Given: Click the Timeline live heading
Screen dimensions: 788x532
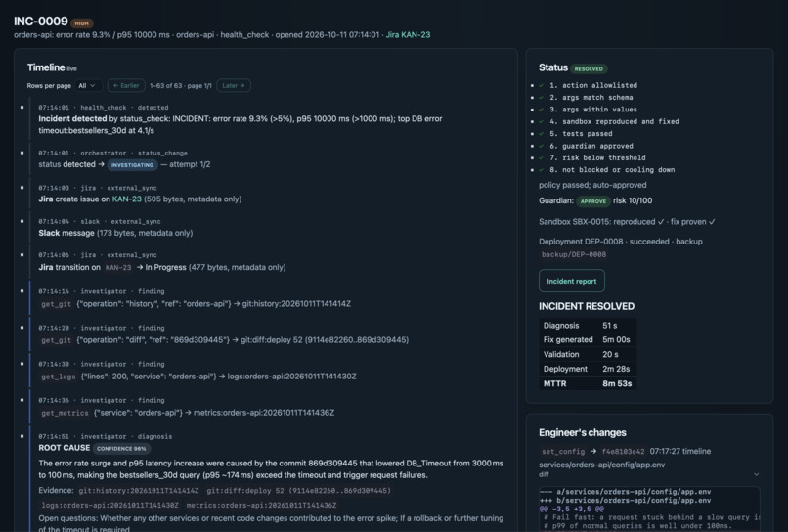Looking at the screenshot, I should tap(52, 67).
